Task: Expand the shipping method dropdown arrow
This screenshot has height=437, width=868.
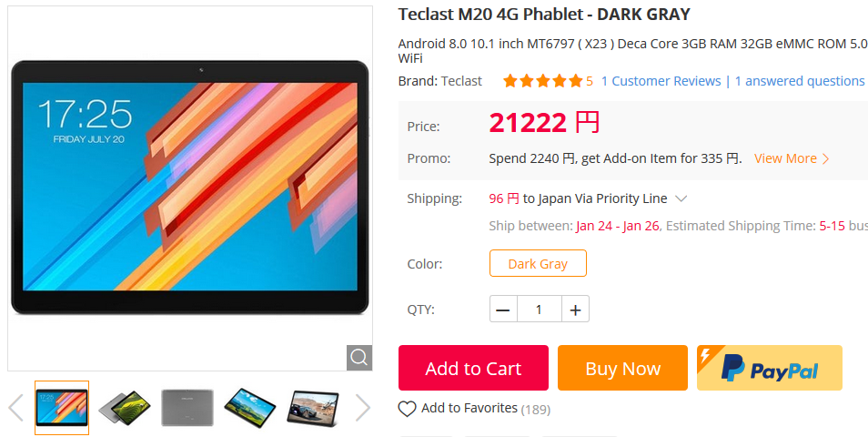Action: (681, 198)
